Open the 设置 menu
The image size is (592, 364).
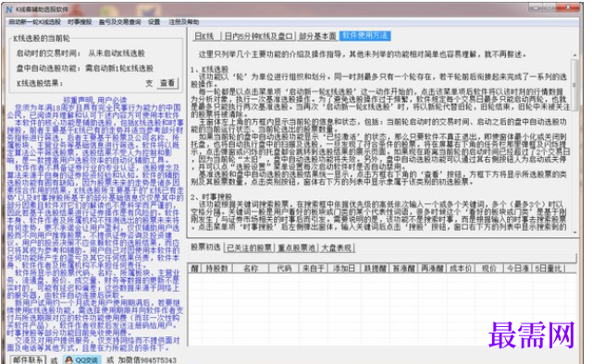point(154,22)
